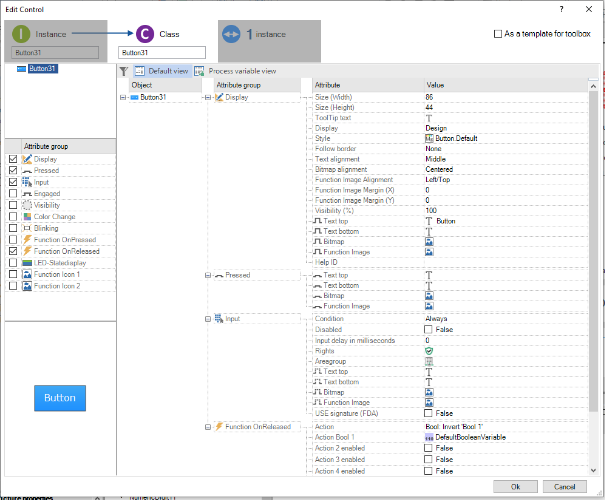This screenshot has height=501, width=605.
Task: Enable the Visibility attribute group checkbox
Action: point(13,205)
